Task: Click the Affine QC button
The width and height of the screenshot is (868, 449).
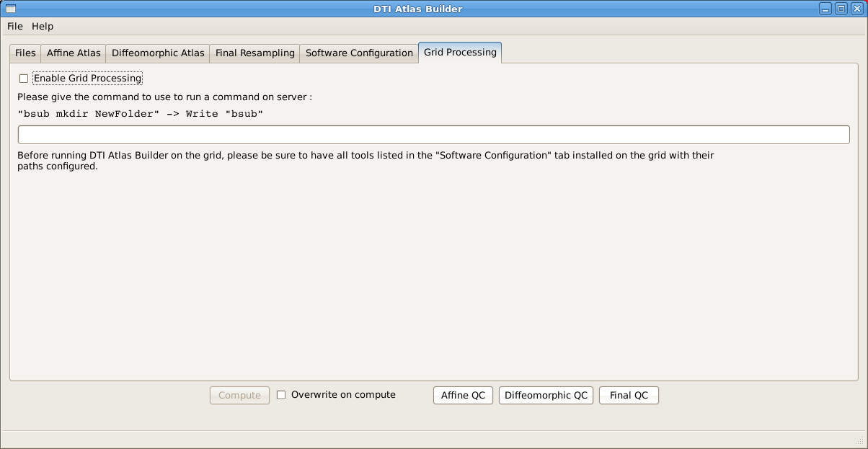Action: coord(463,396)
